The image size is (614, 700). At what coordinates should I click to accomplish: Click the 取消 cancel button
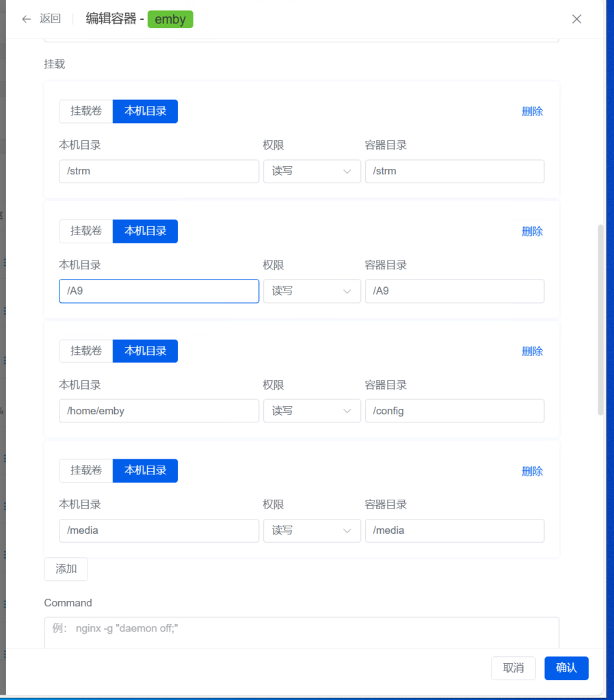point(513,668)
